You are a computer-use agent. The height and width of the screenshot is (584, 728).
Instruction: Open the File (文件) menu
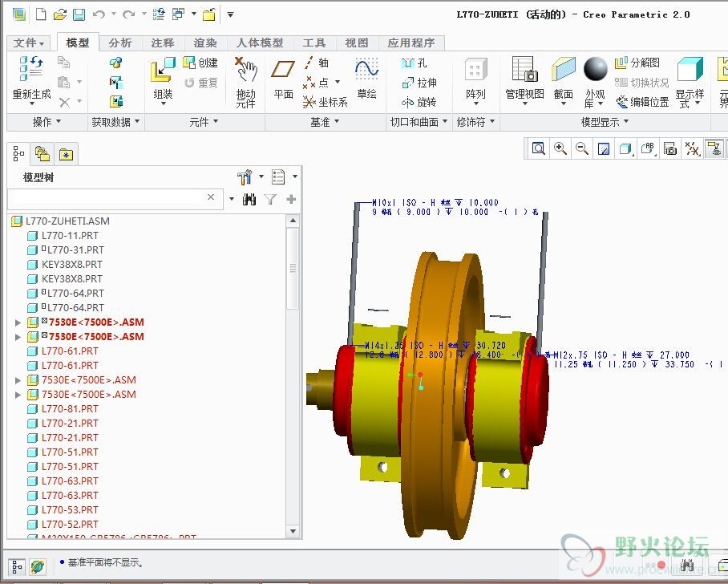28,43
